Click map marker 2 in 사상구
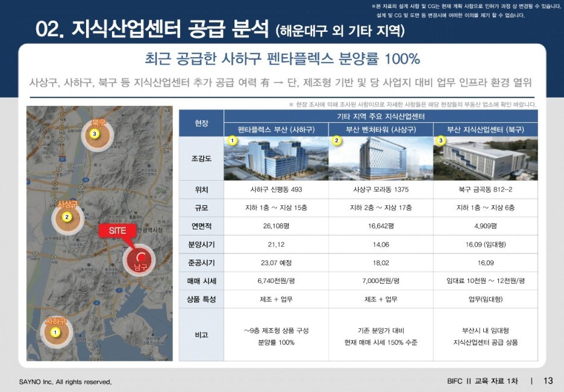Image resolution: width=564 pixels, height=392 pixels. [x=66, y=217]
